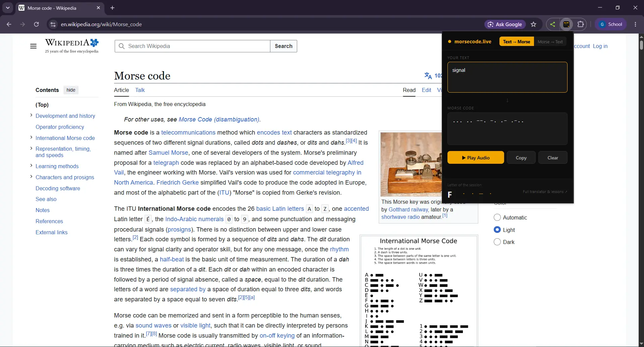The image size is (644, 347).
Task: Expand Representation, timing, and speeds section
Action: 31,148
